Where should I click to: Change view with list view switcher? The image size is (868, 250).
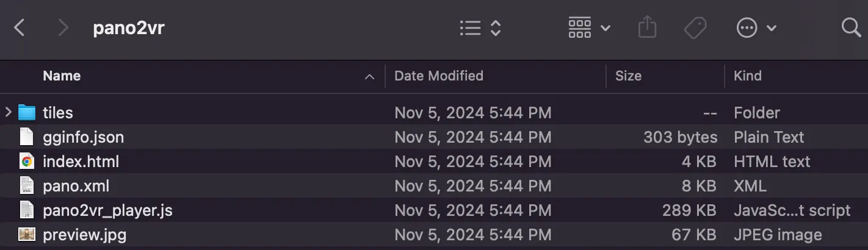click(480, 27)
